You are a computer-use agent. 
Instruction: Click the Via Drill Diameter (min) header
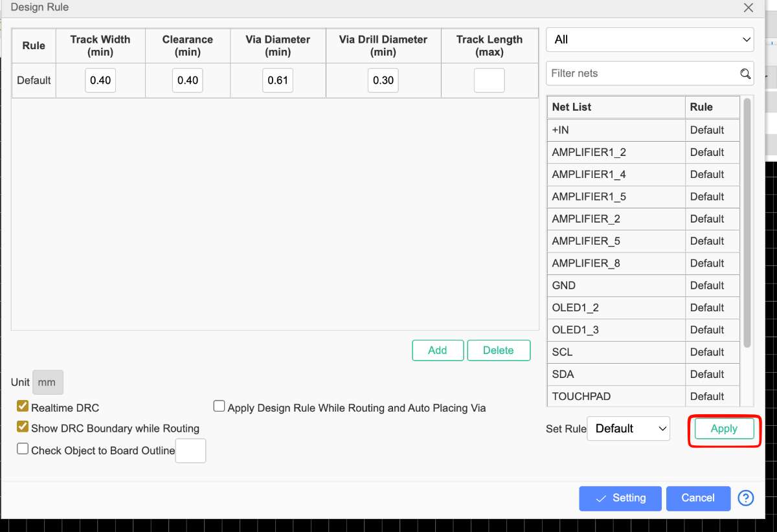383,45
